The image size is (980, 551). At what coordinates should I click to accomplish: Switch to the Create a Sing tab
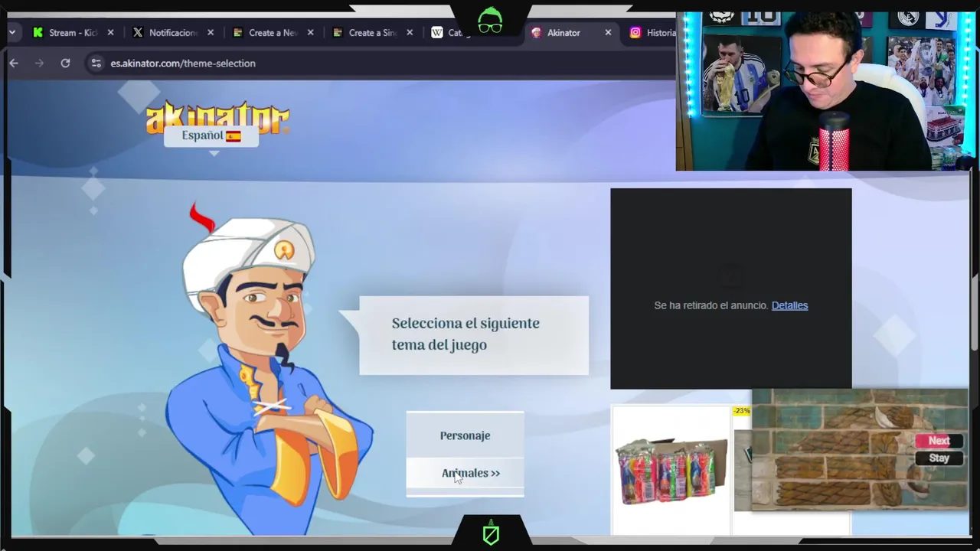pos(373,32)
